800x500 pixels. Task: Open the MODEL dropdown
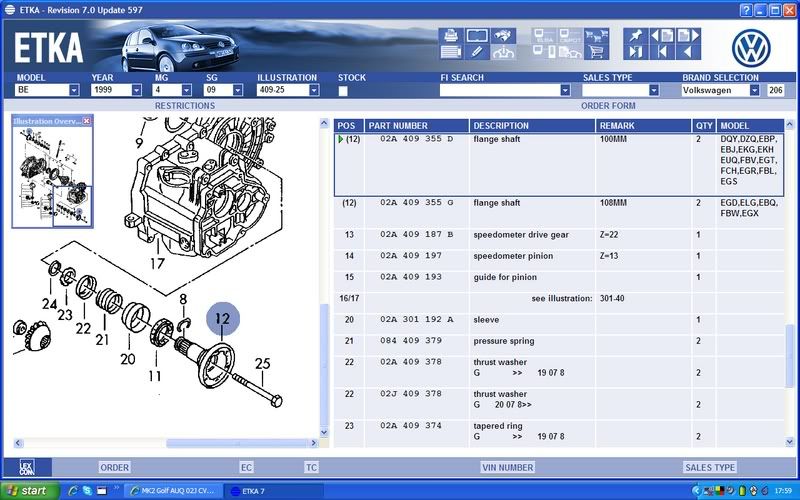(x=74, y=90)
